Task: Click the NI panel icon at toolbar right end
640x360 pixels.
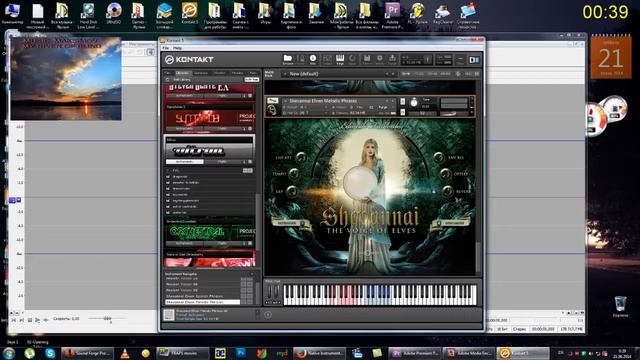Action: (474, 60)
